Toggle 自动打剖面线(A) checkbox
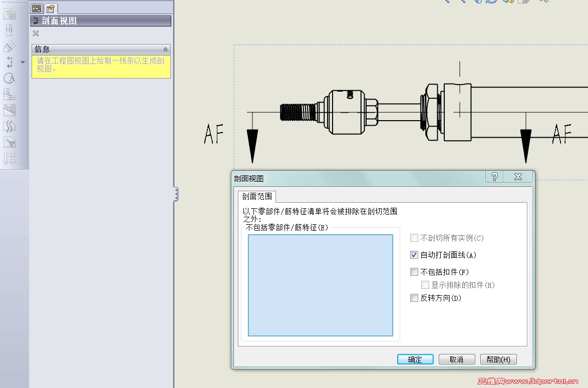 414,255
